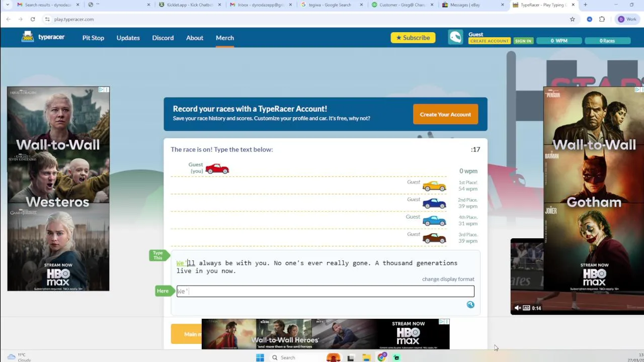Open the tab search dropdown arrow
The image size is (644, 362).
pos(7,5)
